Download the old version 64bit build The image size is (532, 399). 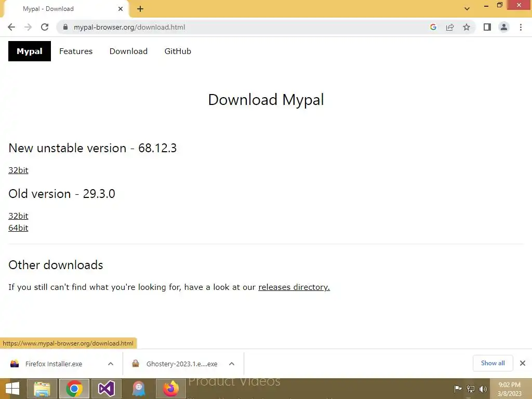point(18,228)
